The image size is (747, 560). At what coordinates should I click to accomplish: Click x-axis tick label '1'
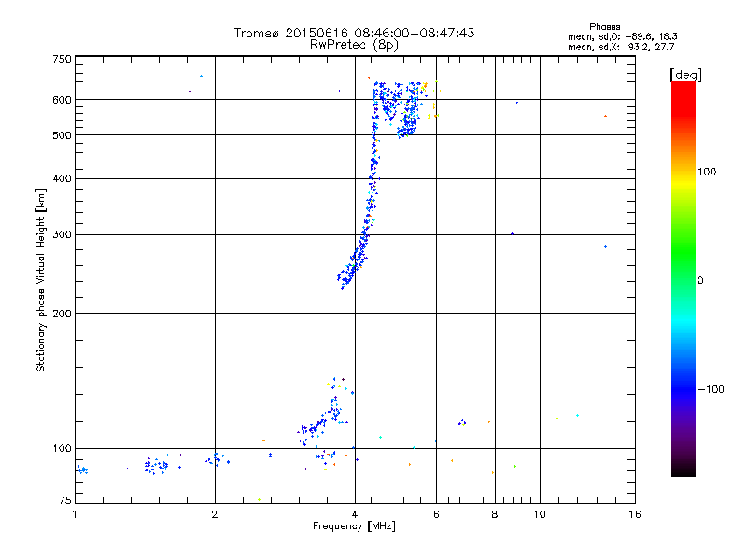75,514
